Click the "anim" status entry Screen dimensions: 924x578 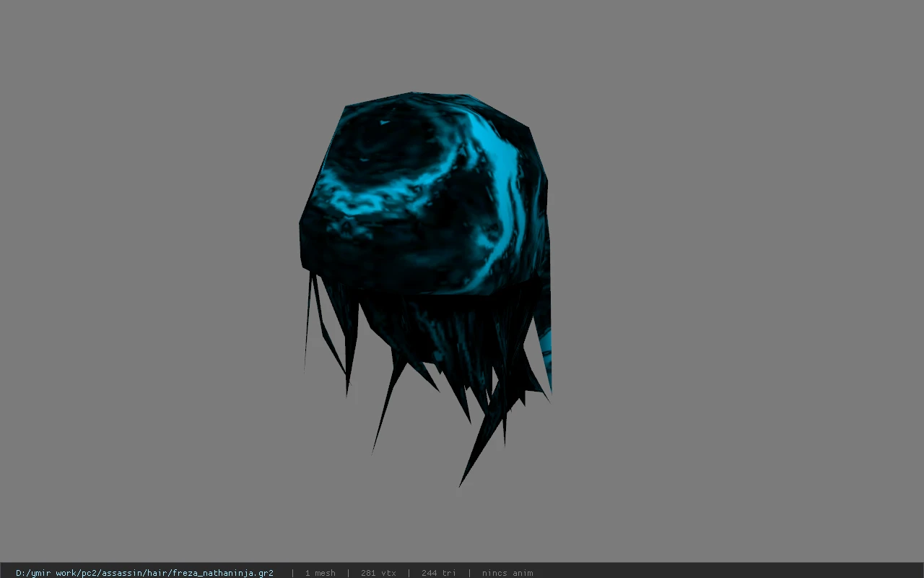507,573
